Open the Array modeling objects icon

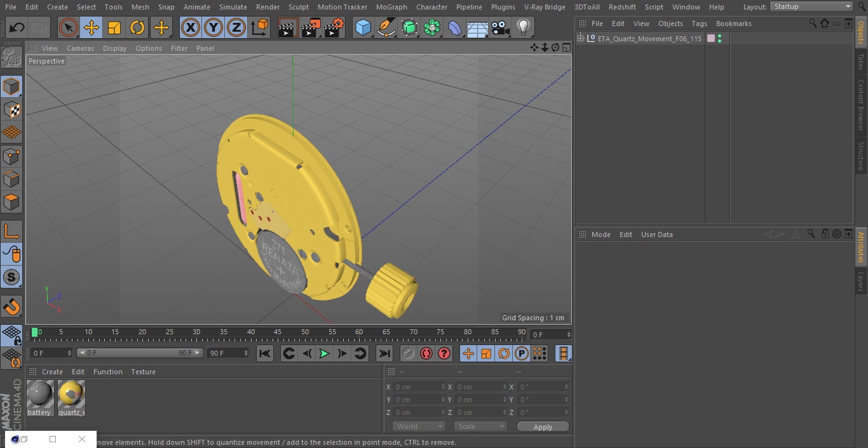pos(432,28)
